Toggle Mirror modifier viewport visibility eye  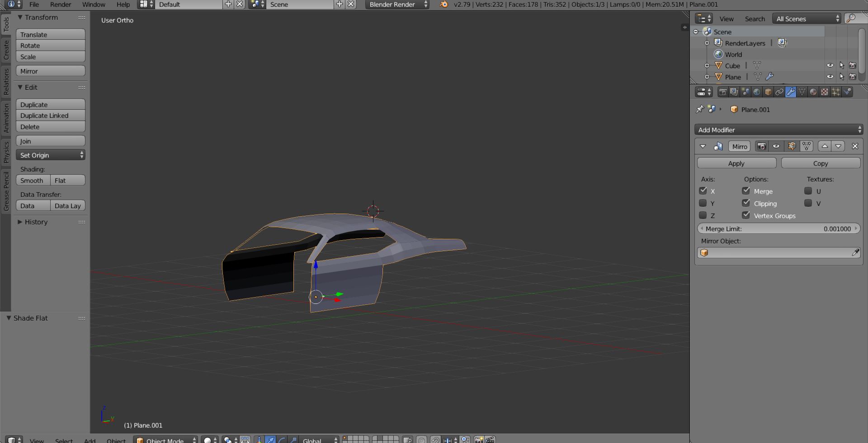tap(776, 146)
